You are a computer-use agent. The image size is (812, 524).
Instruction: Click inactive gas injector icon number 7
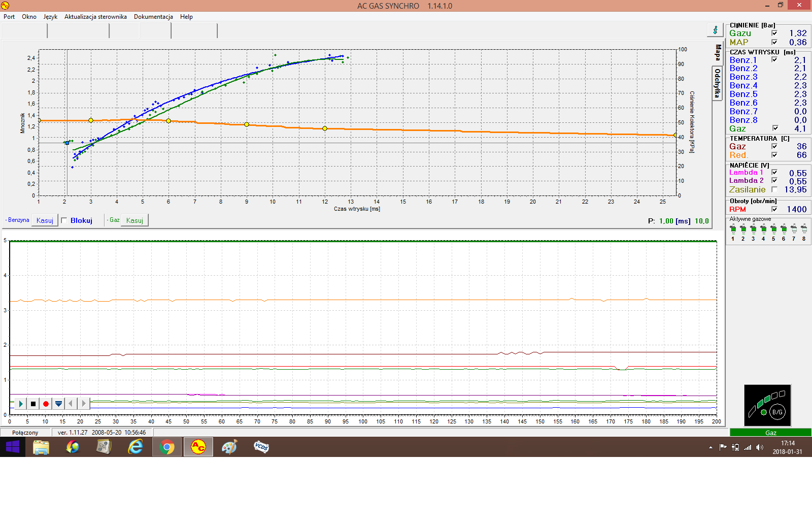(794, 229)
